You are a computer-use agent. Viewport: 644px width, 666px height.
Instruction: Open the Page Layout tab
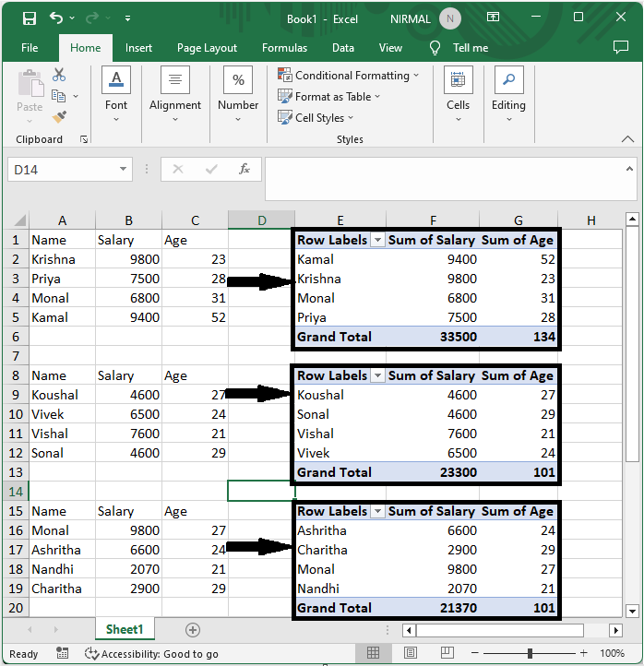[207, 48]
